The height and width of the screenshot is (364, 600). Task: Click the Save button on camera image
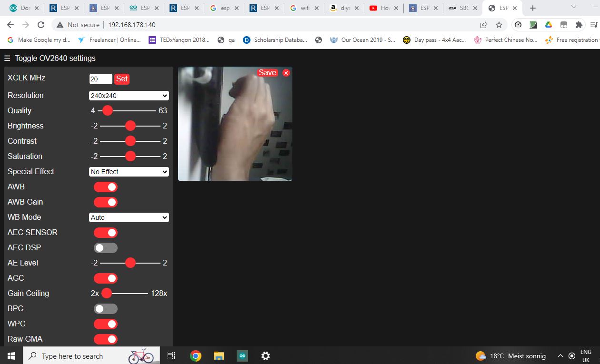pos(267,73)
